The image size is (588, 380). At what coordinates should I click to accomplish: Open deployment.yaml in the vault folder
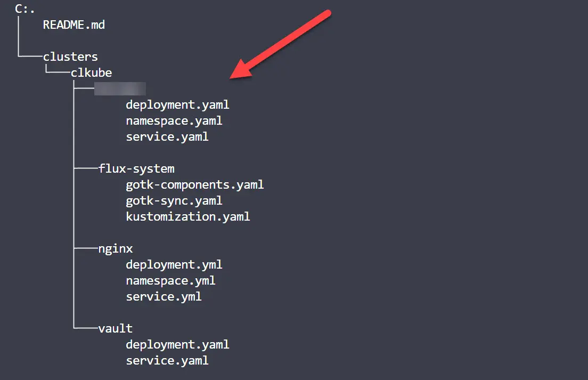pyautogui.click(x=177, y=344)
